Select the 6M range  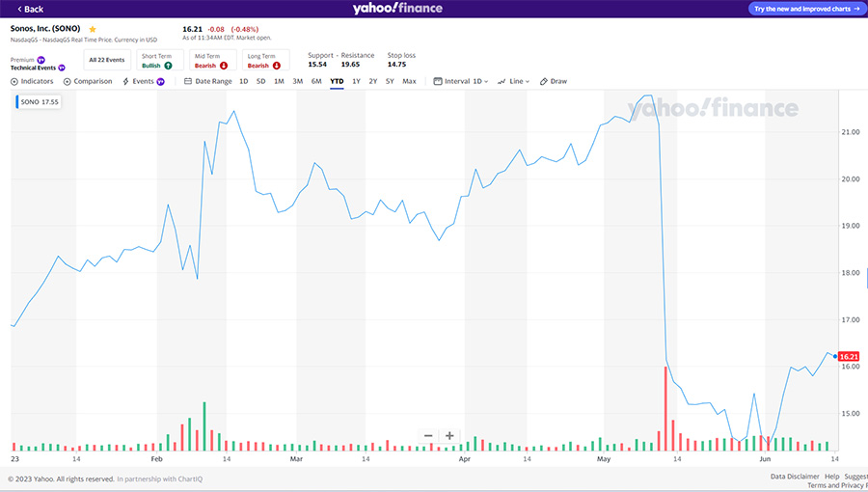[316, 81]
